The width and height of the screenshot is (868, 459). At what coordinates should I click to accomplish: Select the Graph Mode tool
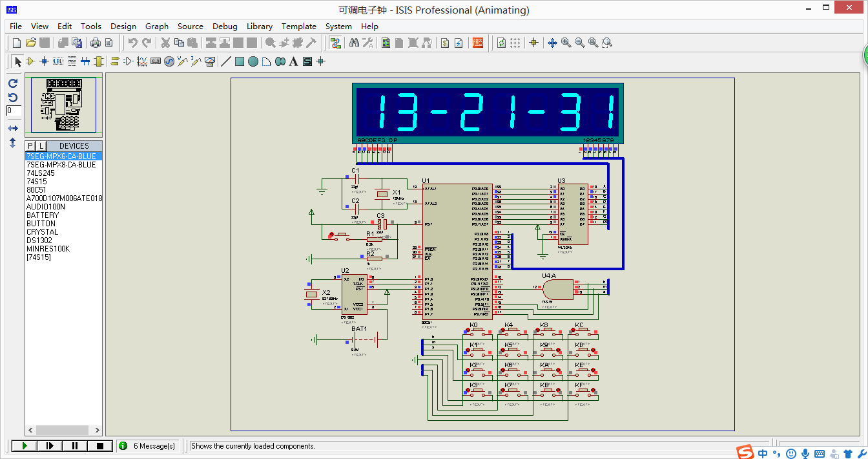(x=142, y=61)
